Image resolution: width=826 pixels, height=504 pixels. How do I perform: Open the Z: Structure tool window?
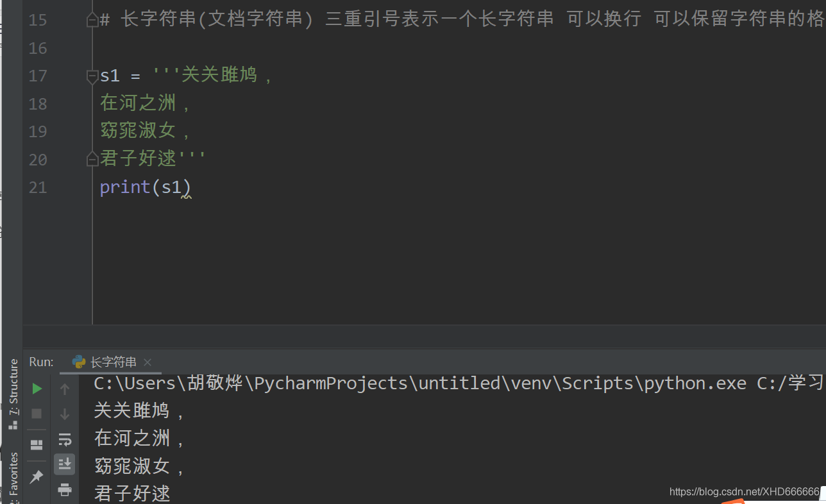coord(13,394)
